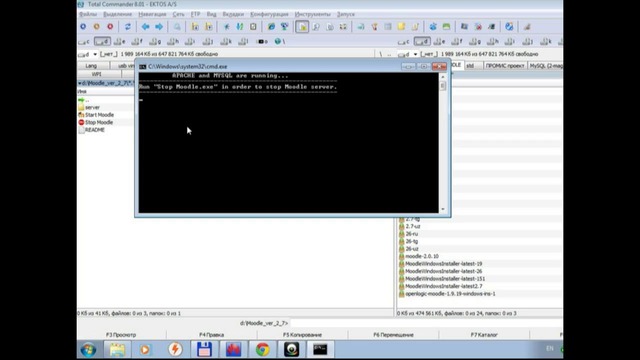The height and width of the screenshot is (360, 640).
Task: Open cmd window from taskbar
Action: (320, 350)
